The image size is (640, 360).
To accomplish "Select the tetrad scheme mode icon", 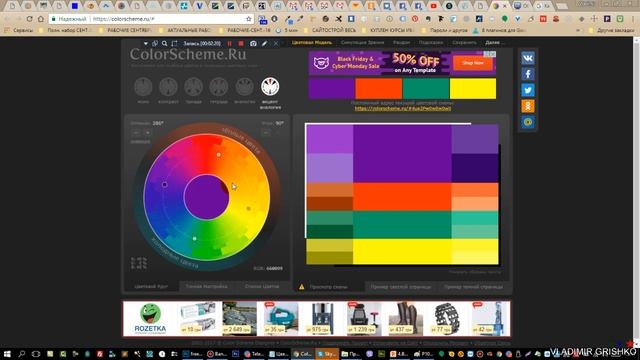I will tap(219, 87).
